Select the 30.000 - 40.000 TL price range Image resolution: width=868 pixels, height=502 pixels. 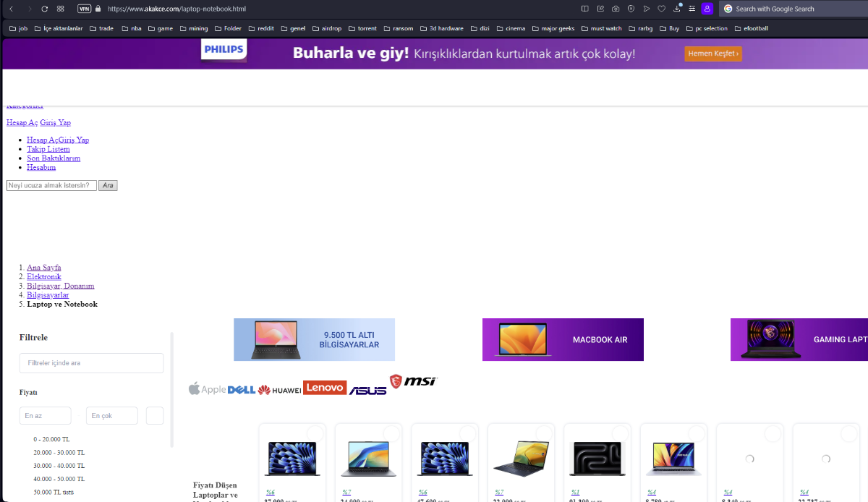click(x=59, y=466)
